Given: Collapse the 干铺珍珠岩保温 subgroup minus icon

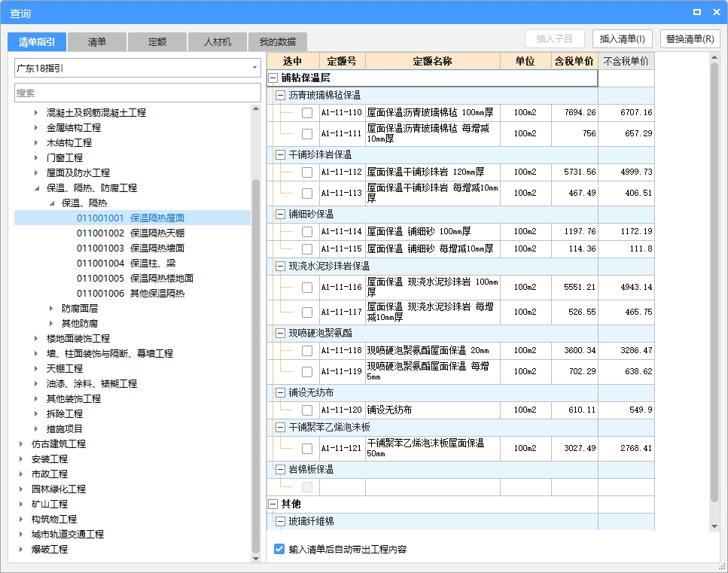Looking at the screenshot, I should (280, 155).
